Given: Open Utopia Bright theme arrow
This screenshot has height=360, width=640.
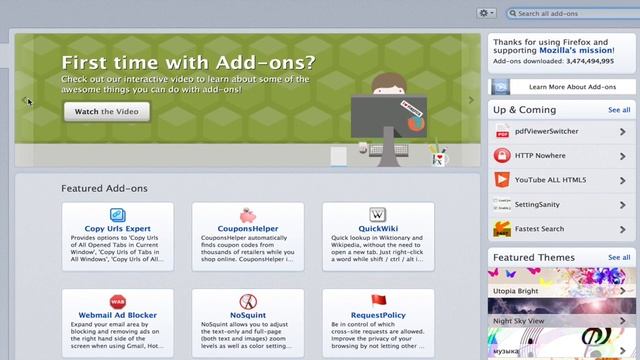Looking at the screenshot, I should click(x=622, y=291).
